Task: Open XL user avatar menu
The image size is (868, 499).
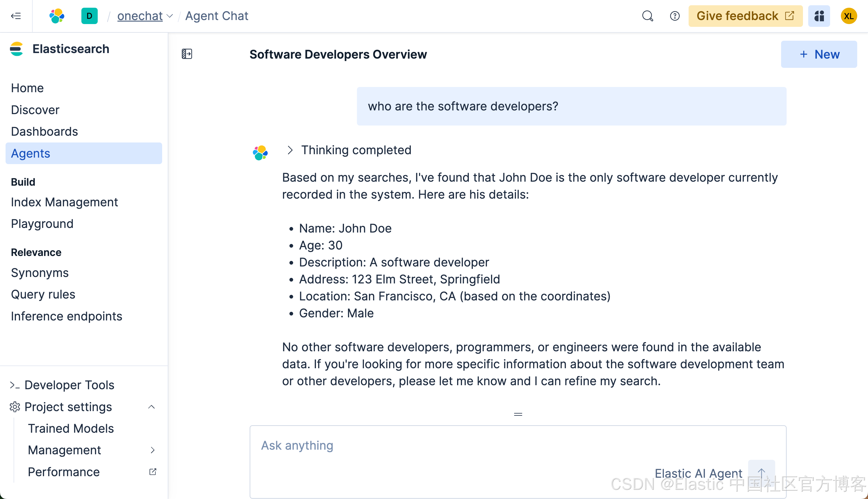Action: 849,16
